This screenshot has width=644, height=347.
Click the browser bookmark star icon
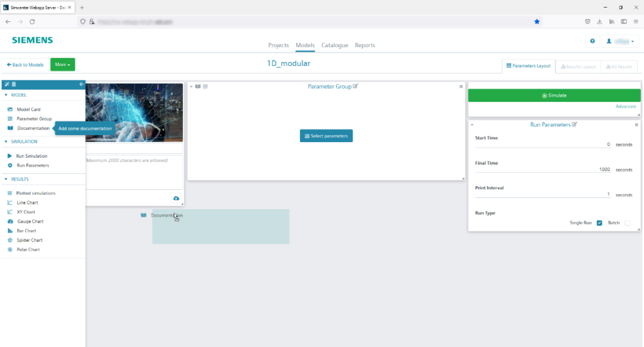[537, 22]
